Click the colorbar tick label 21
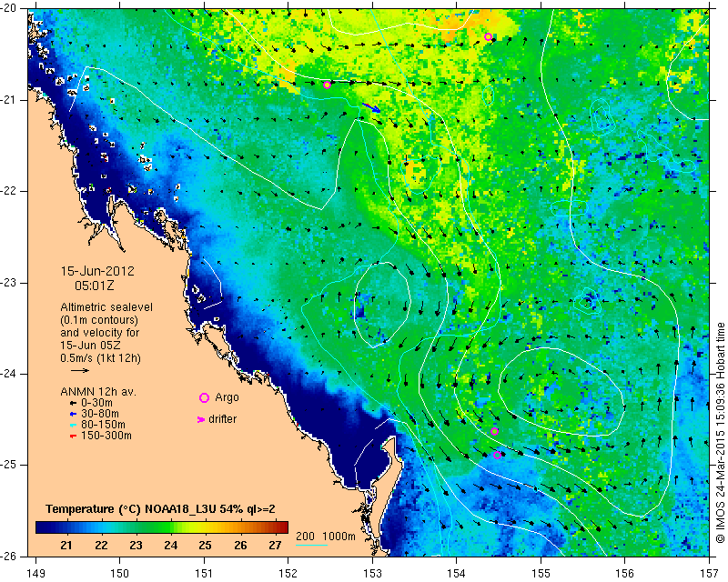The height and width of the screenshot is (582, 728). [x=66, y=546]
